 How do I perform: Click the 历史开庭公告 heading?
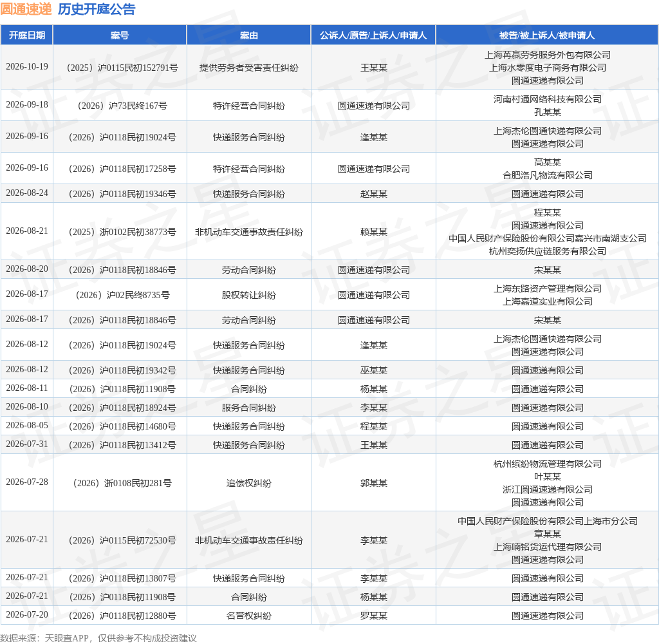tap(97, 9)
